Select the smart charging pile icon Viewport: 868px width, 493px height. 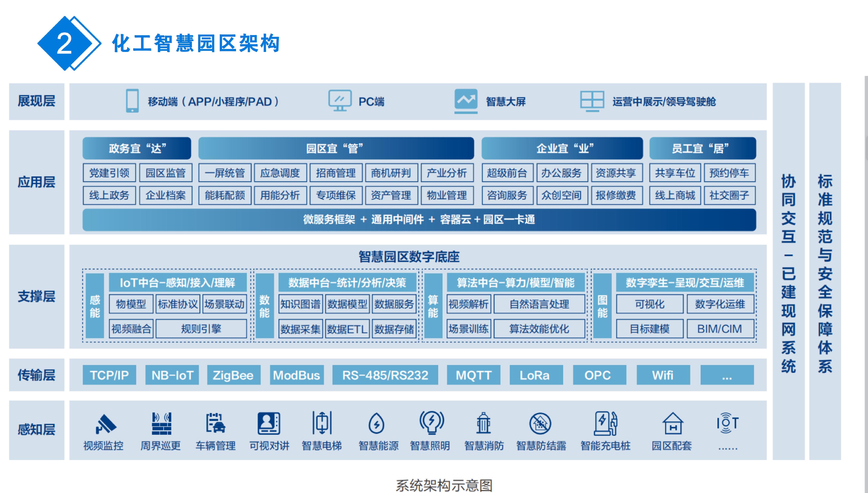tap(605, 423)
